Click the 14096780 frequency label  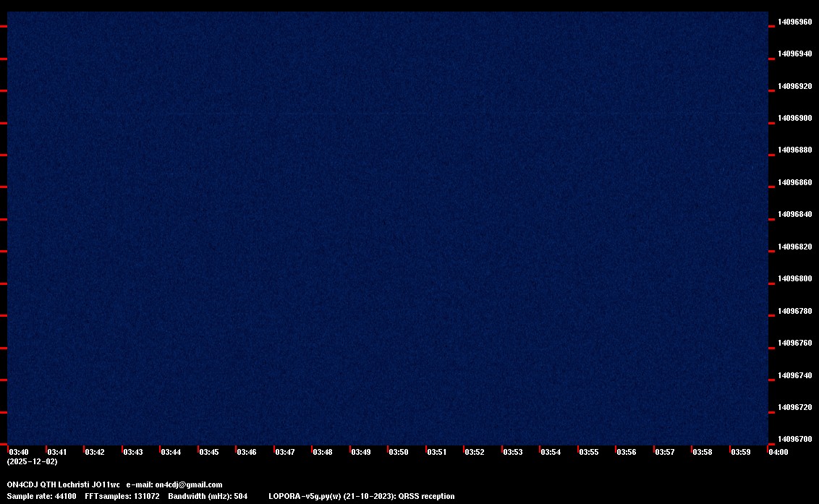coord(795,311)
